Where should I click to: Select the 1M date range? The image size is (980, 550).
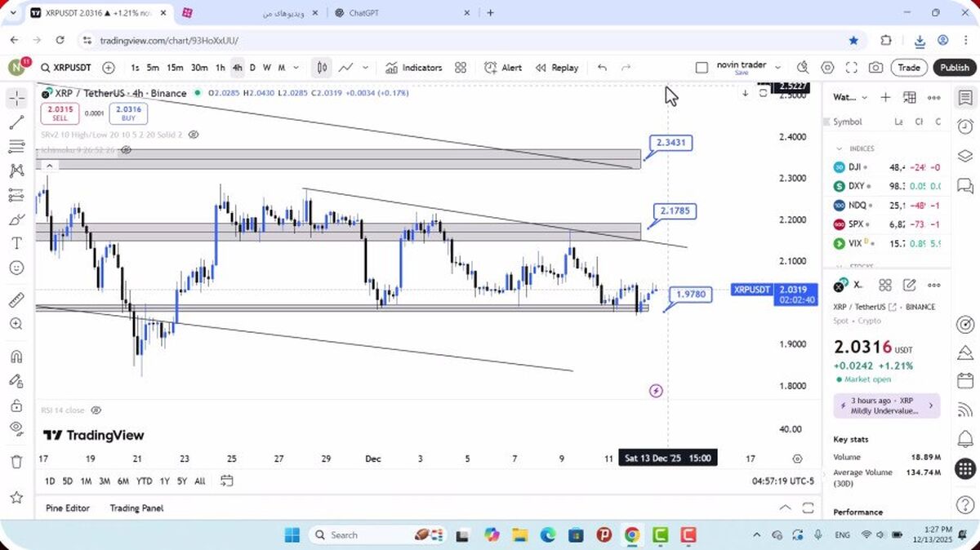pyautogui.click(x=86, y=481)
